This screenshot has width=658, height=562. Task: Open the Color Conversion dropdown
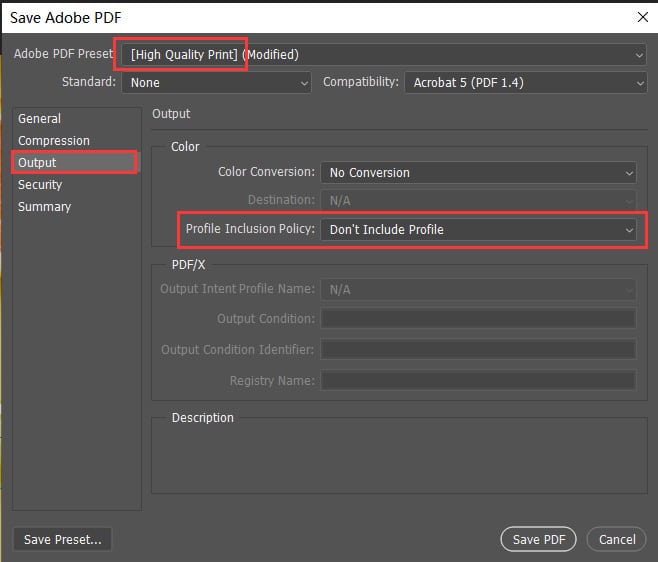(x=478, y=173)
